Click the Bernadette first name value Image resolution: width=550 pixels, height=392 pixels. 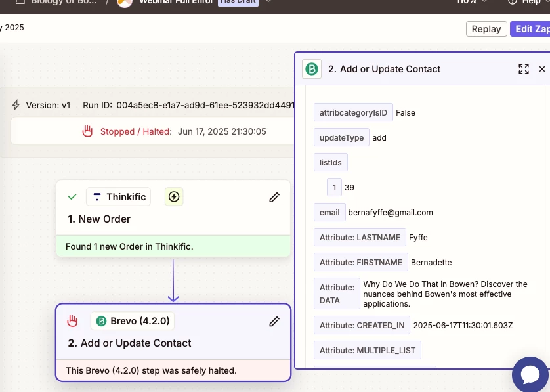click(431, 263)
